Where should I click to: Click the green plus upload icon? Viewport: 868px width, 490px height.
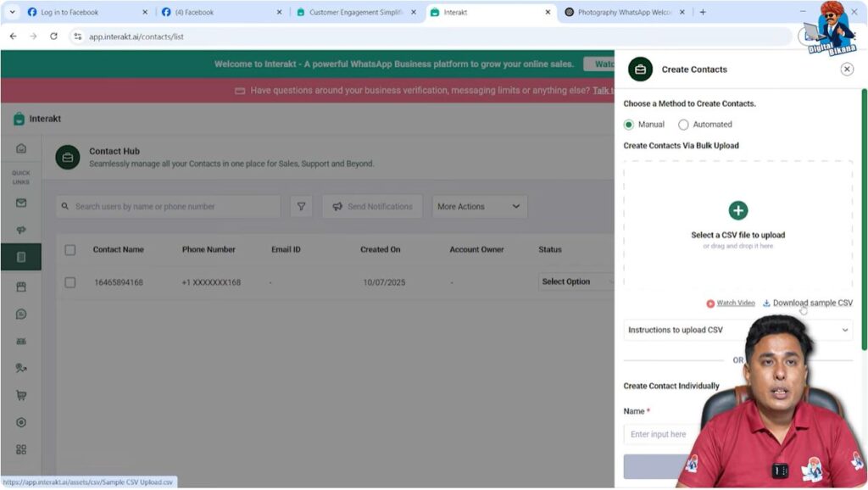point(738,210)
